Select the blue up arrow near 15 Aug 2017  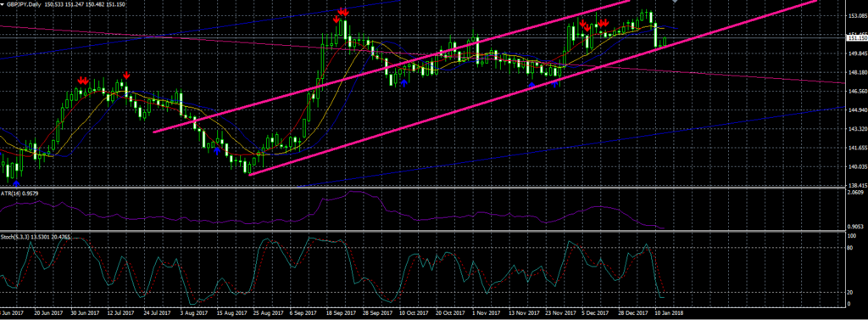coord(216,151)
